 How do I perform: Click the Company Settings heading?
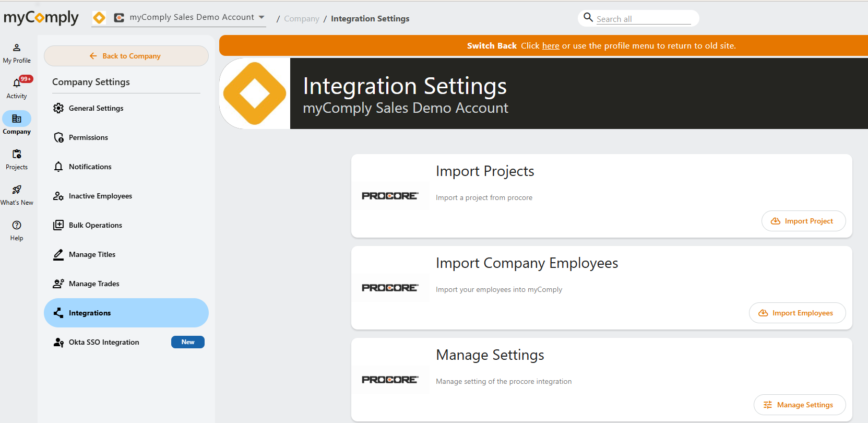91,82
